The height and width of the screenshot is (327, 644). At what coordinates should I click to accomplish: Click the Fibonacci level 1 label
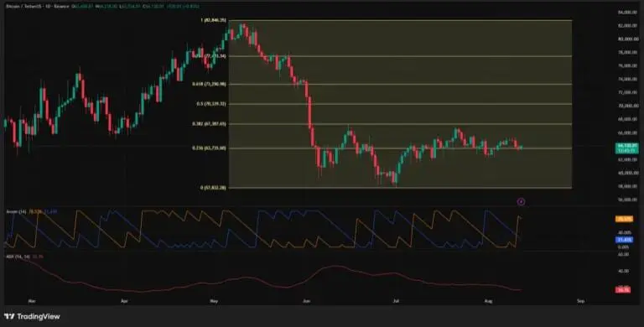click(x=213, y=20)
